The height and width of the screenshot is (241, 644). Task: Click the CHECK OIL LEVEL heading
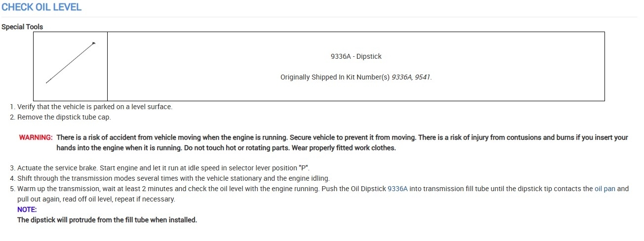click(x=41, y=7)
